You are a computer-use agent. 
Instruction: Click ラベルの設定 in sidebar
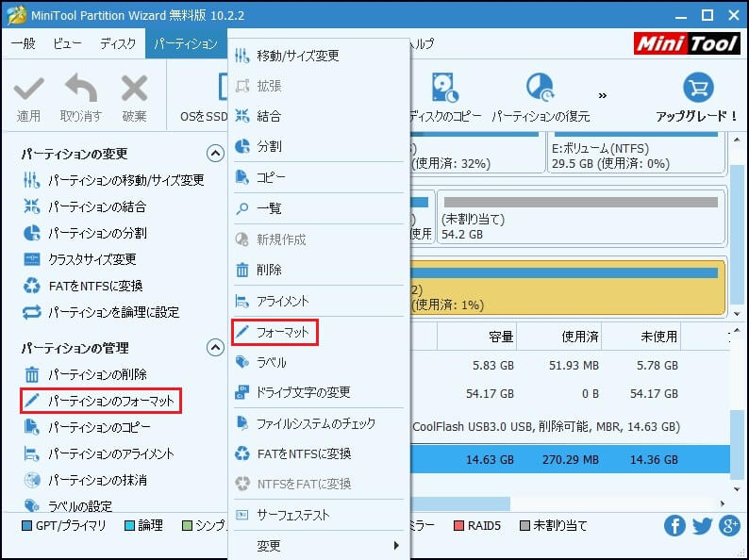(67, 505)
